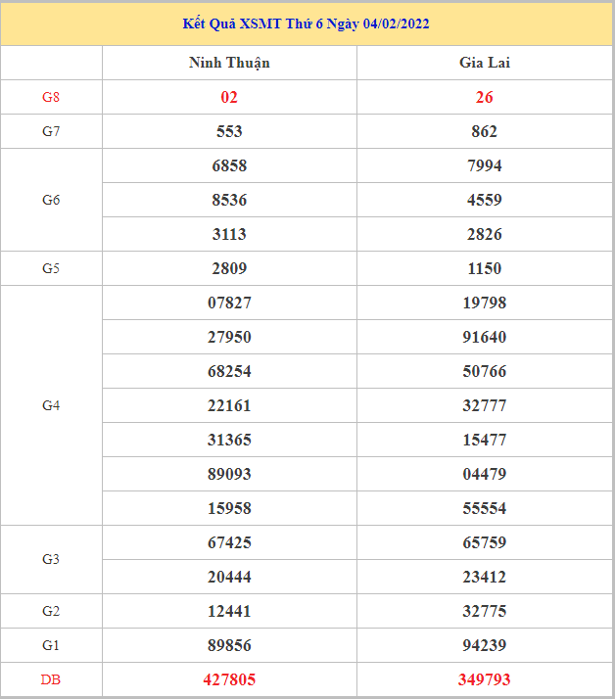Click the G8 row label
The height and width of the screenshot is (700, 615).
tap(51, 97)
